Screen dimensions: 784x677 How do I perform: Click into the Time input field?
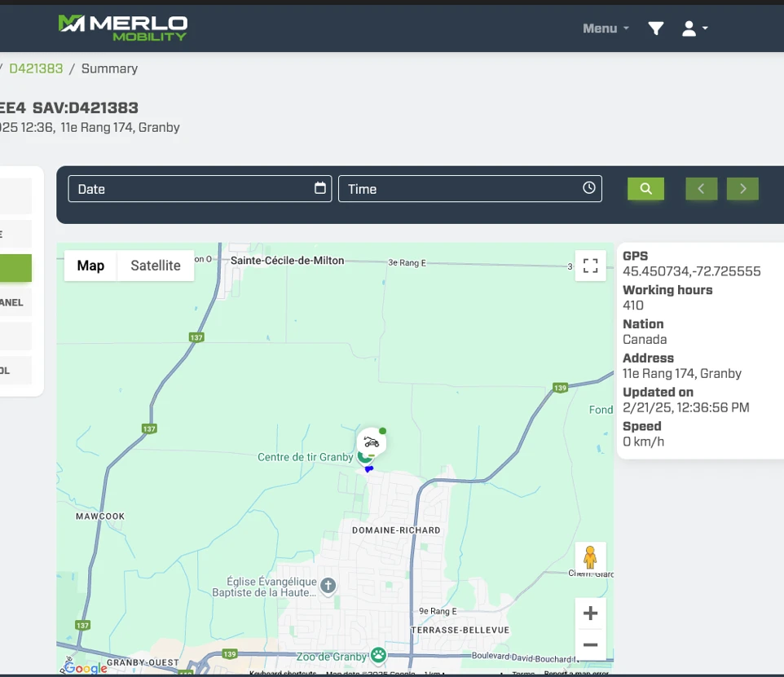pyautogui.click(x=460, y=189)
